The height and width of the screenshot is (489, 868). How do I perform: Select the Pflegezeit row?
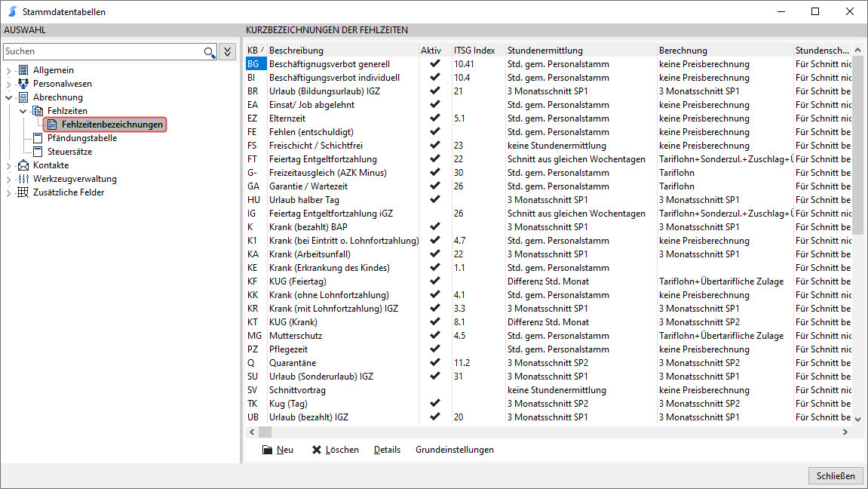(548, 349)
